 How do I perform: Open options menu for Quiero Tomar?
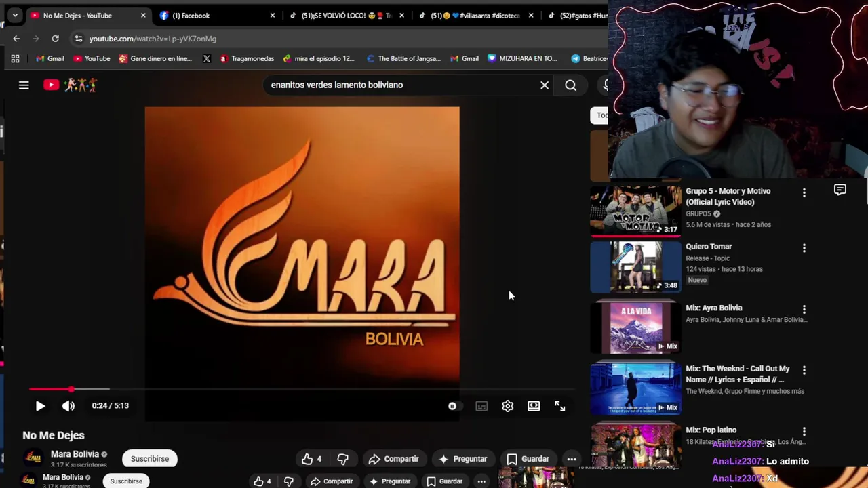(804, 249)
